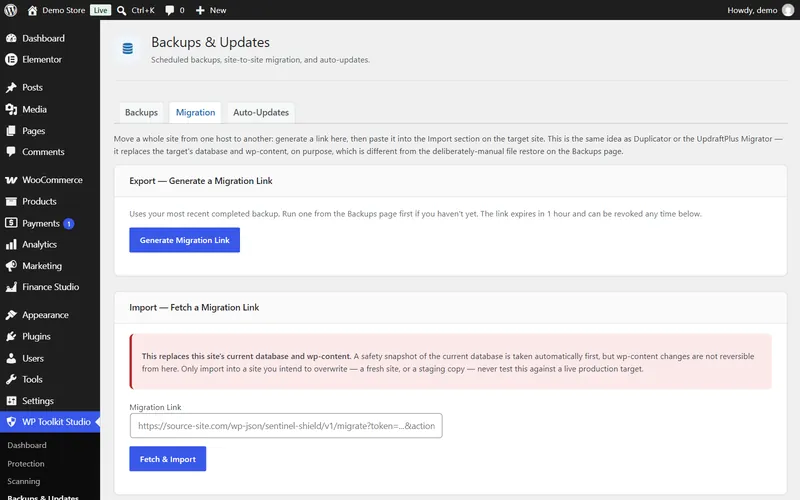
Task: Open the Dashboard submenu item
Action: pos(27,445)
